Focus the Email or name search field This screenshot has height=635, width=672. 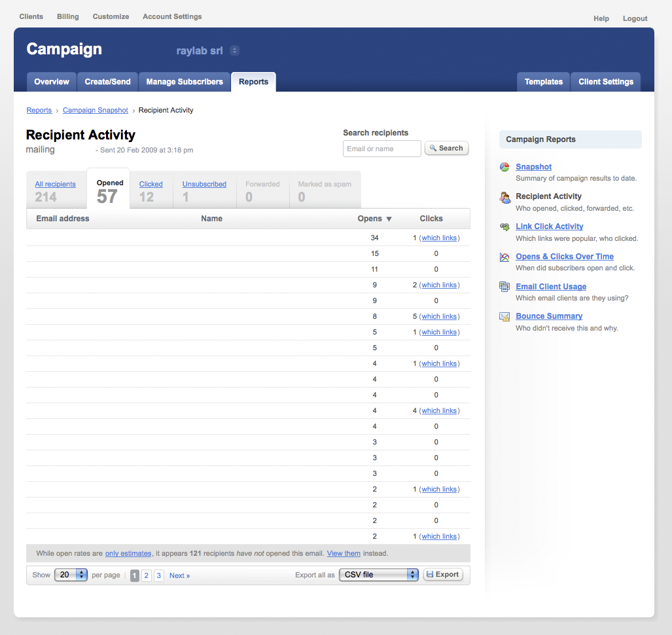tap(381, 149)
